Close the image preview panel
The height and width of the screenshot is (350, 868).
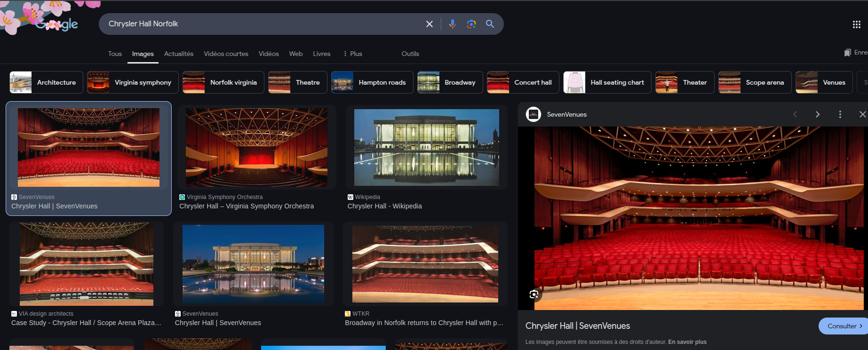[862, 114]
